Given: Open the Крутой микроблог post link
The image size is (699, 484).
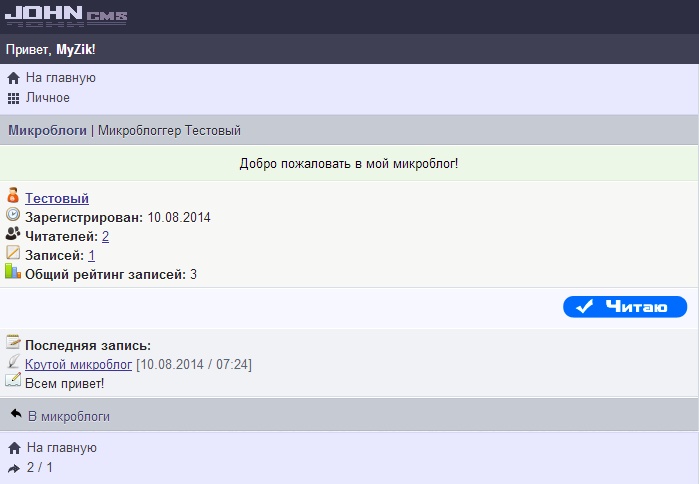Looking at the screenshot, I should (78, 364).
